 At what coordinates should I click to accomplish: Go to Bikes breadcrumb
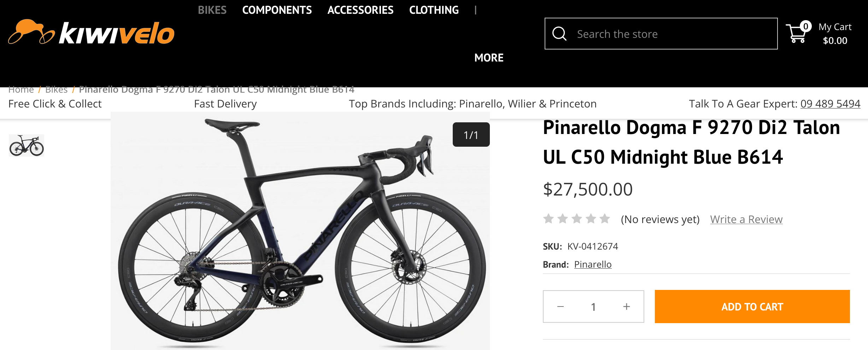[x=56, y=90]
